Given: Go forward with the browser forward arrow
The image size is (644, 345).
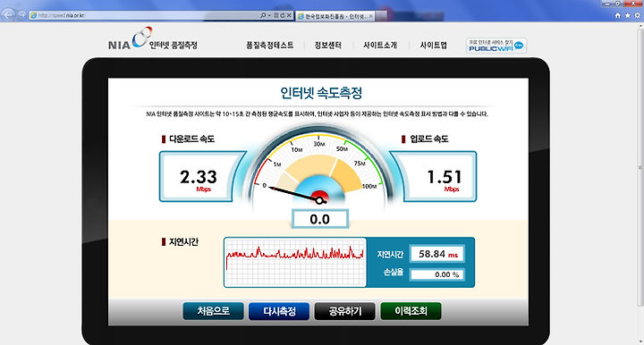Looking at the screenshot, I should pos(21,15).
